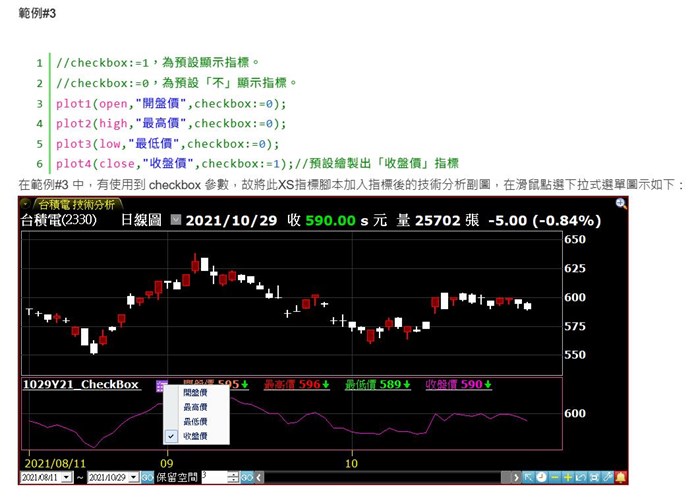Click the 收盤價 590 legend label
This screenshot has width=690, height=501.
click(x=458, y=384)
